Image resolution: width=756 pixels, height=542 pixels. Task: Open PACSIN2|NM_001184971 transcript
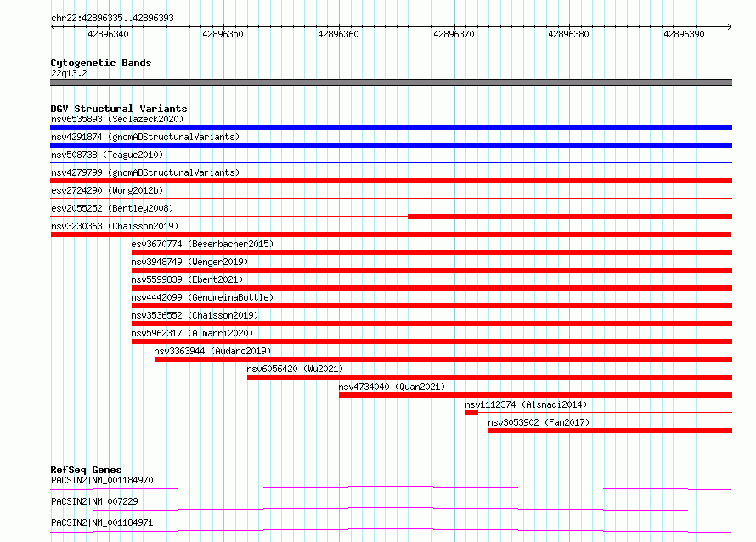pos(102,522)
